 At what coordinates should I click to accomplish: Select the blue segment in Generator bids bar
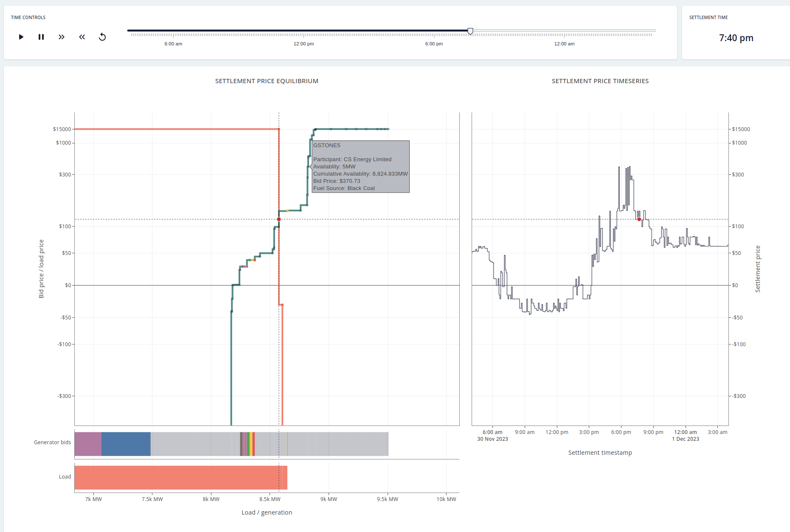coord(126,444)
